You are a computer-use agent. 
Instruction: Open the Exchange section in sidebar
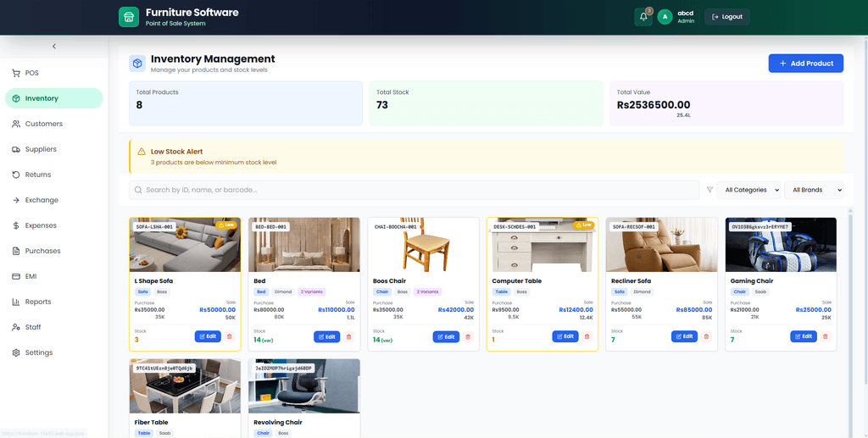click(x=53, y=200)
